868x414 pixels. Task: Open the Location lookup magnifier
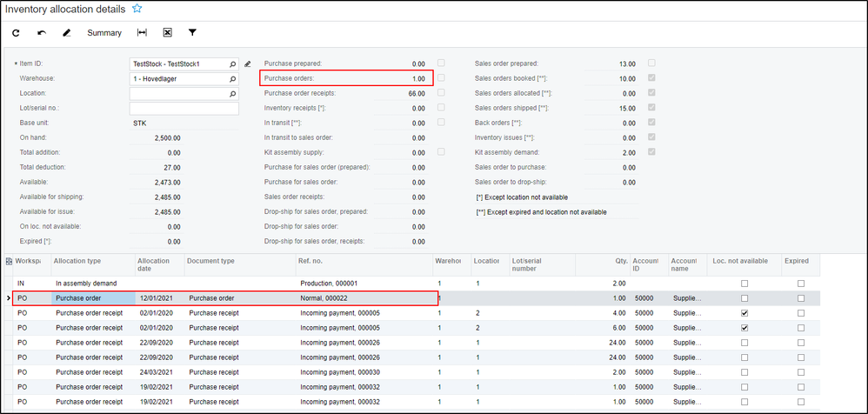[x=233, y=93]
